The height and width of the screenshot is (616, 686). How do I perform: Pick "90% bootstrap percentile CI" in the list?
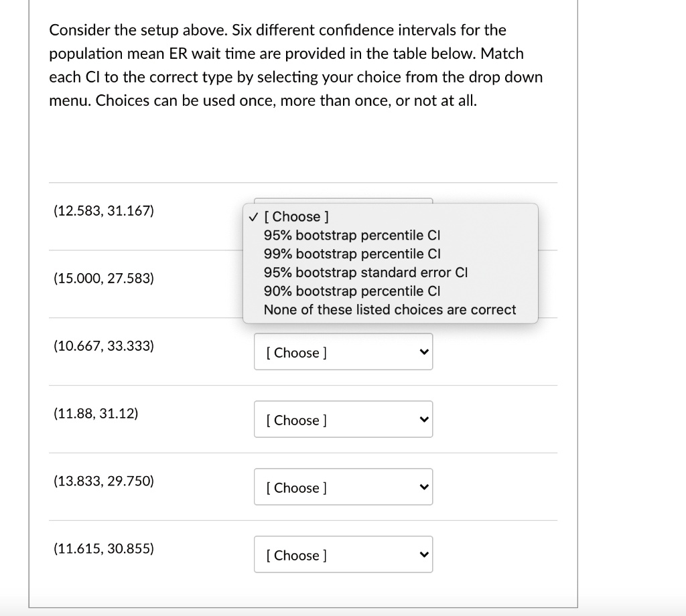click(x=352, y=291)
